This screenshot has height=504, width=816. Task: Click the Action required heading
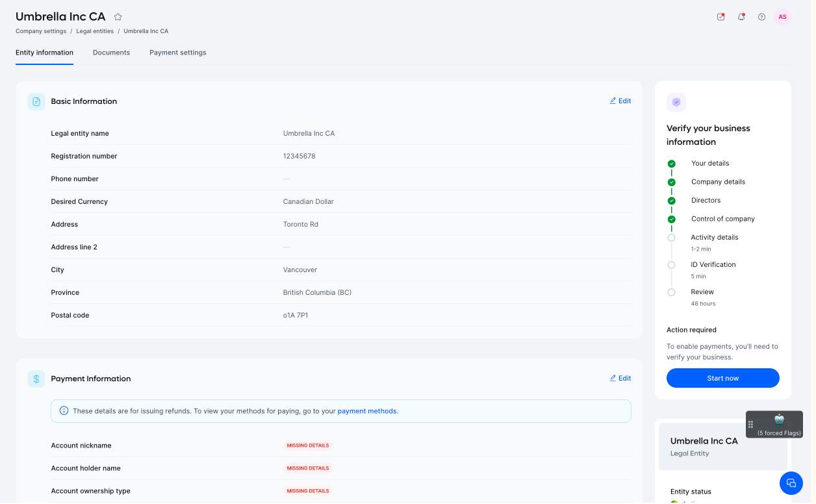pos(691,330)
